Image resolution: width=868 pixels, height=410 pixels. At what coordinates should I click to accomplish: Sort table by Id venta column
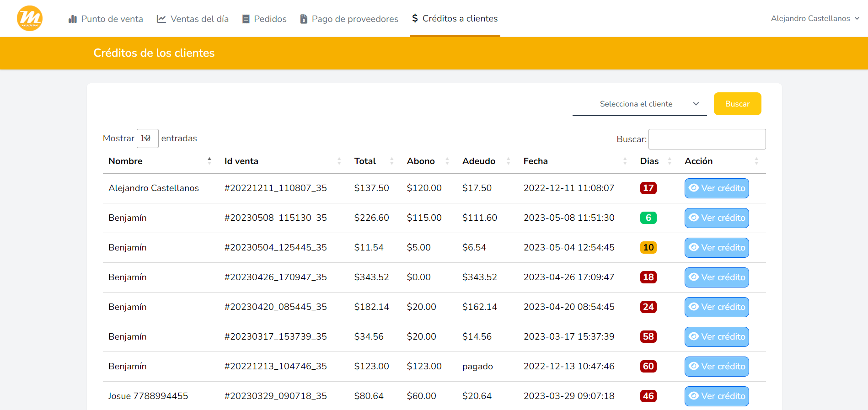(283, 161)
